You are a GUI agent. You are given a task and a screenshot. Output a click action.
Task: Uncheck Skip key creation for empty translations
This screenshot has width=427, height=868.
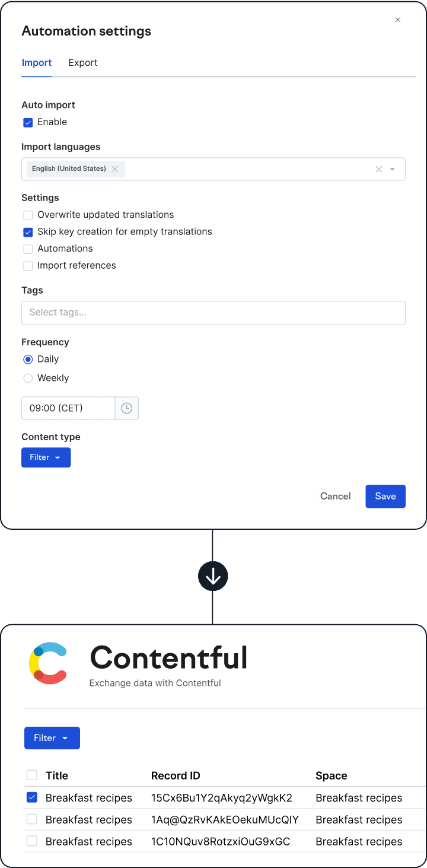(x=28, y=232)
